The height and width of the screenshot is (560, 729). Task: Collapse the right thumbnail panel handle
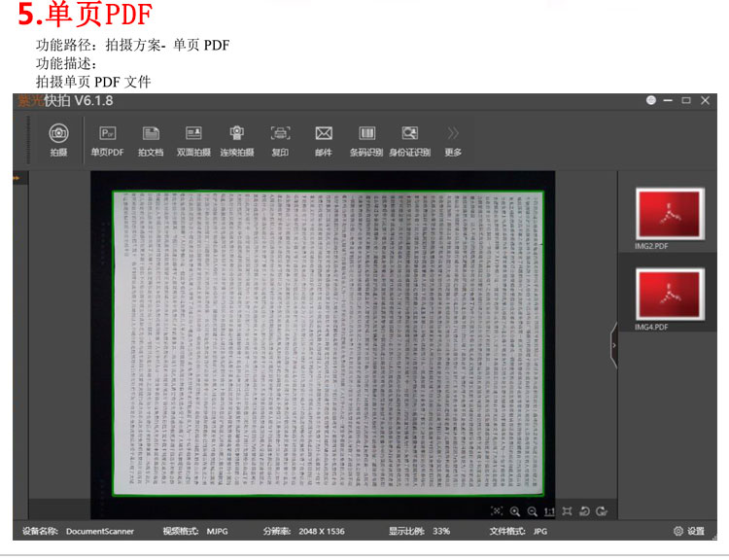coord(613,345)
